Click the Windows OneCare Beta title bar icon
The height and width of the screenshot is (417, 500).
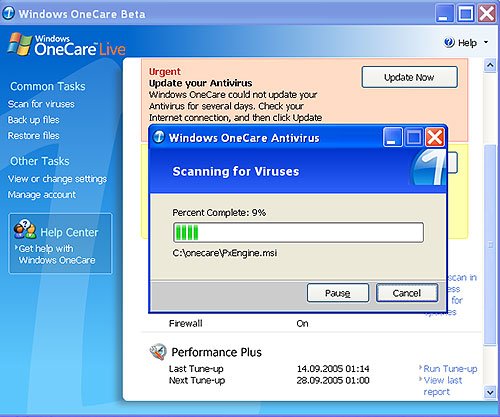coord(8,13)
